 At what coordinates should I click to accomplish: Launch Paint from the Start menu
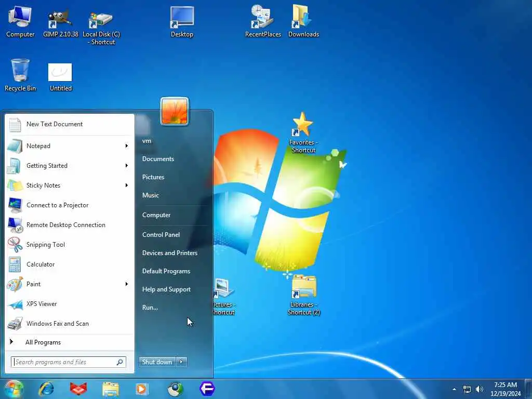tap(64, 284)
